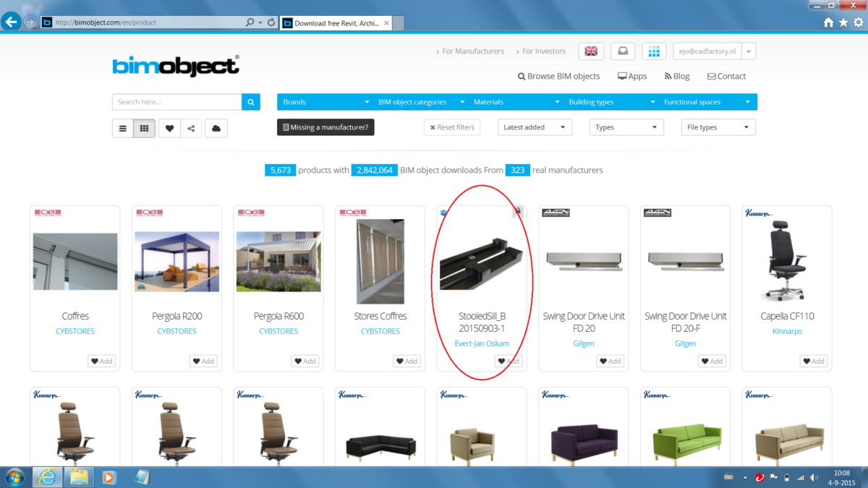
Task: Add Stores Coffres to favorites
Action: point(407,361)
